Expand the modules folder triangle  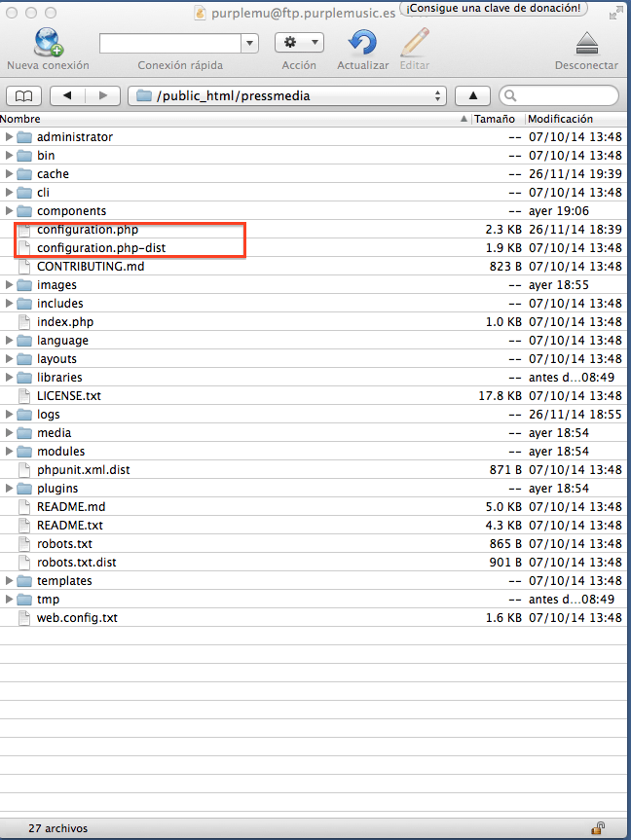(9, 451)
